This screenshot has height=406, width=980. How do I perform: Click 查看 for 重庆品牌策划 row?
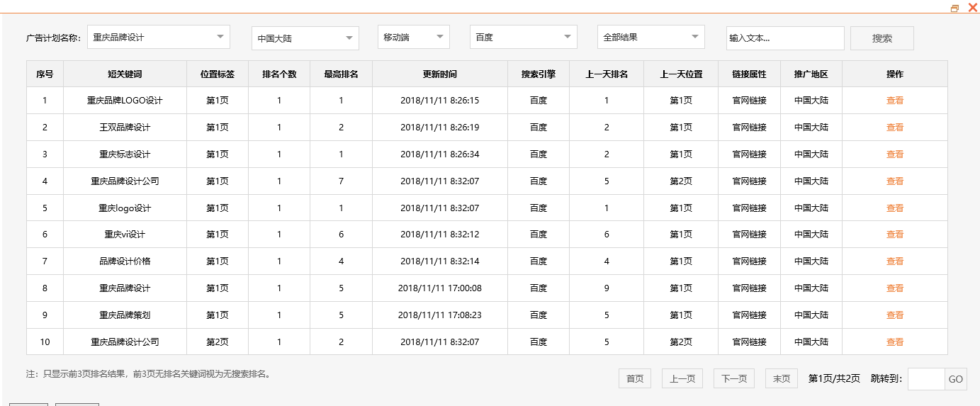click(x=895, y=315)
